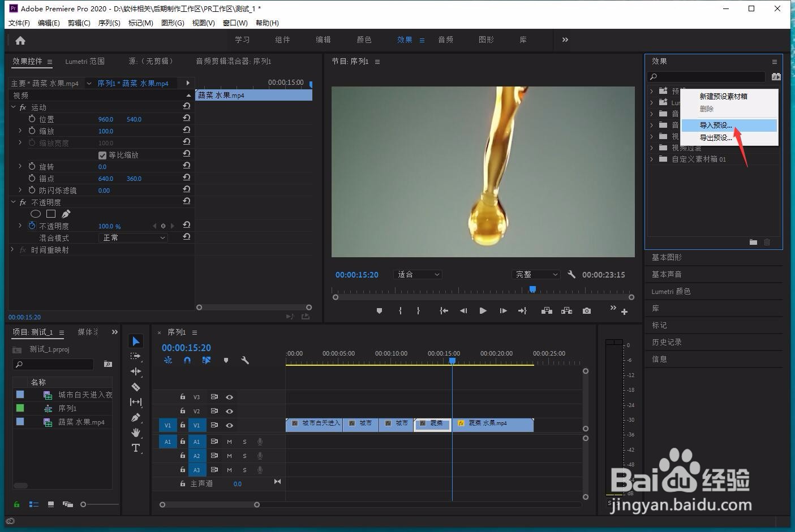Screen dimensions: 795x532
Task: Click the timeline playhead at 15:20
Action: click(452, 360)
